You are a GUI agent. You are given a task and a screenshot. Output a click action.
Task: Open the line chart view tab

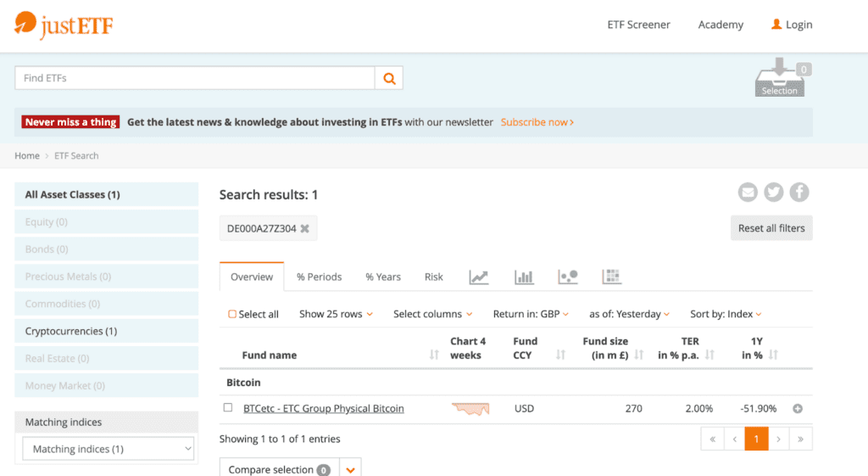(479, 277)
